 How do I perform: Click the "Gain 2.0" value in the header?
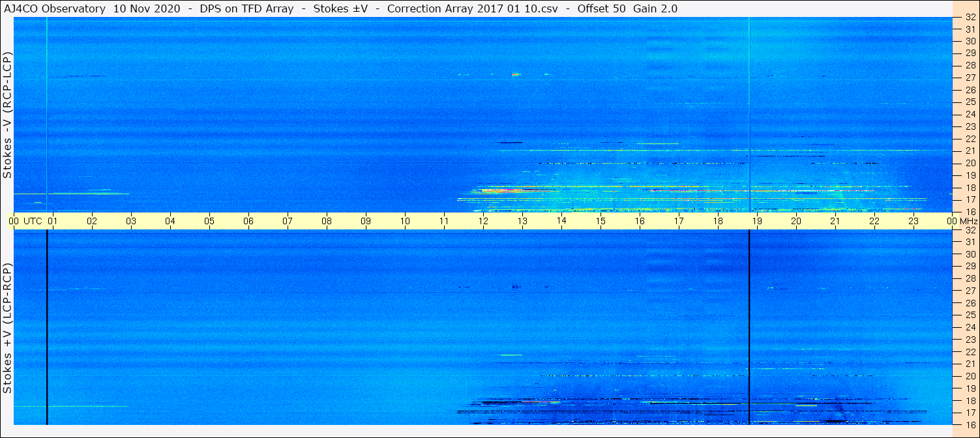click(655, 8)
